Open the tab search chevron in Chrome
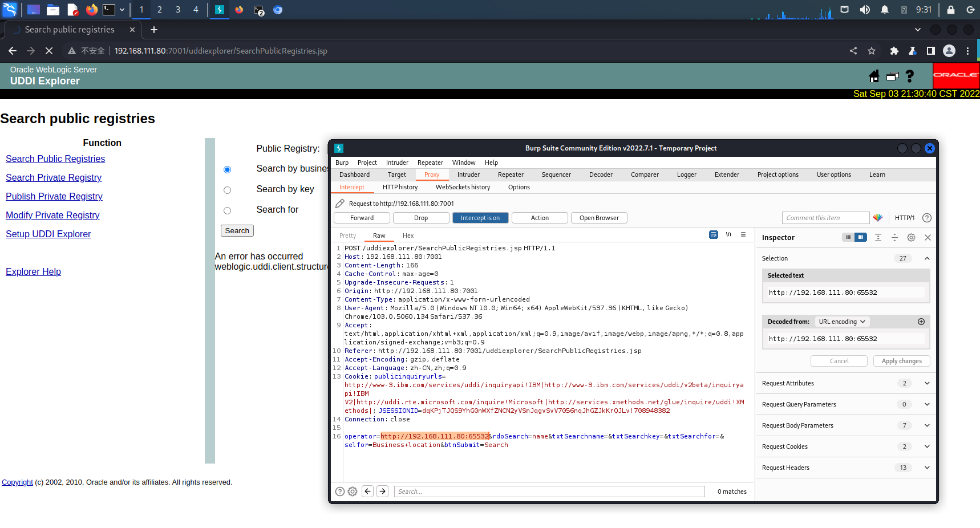The width and height of the screenshot is (980, 528). click(917, 30)
